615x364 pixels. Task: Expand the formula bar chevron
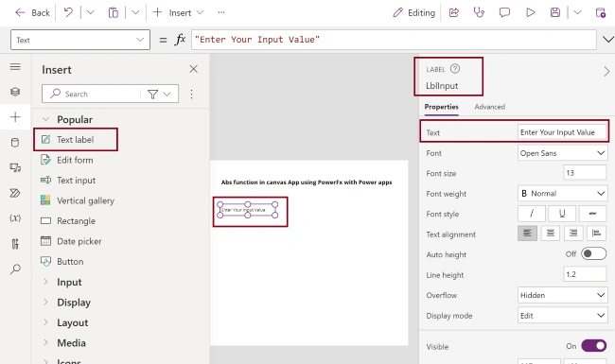[x=607, y=40]
